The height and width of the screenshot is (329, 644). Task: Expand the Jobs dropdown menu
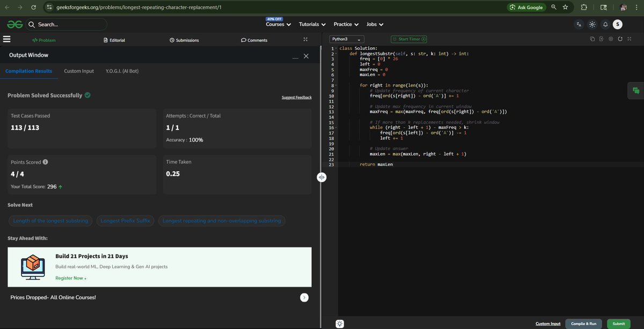(x=375, y=24)
